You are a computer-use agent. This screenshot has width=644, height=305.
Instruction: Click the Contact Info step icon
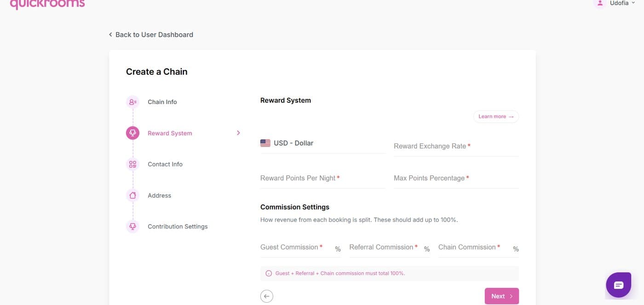(x=133, y=164)
